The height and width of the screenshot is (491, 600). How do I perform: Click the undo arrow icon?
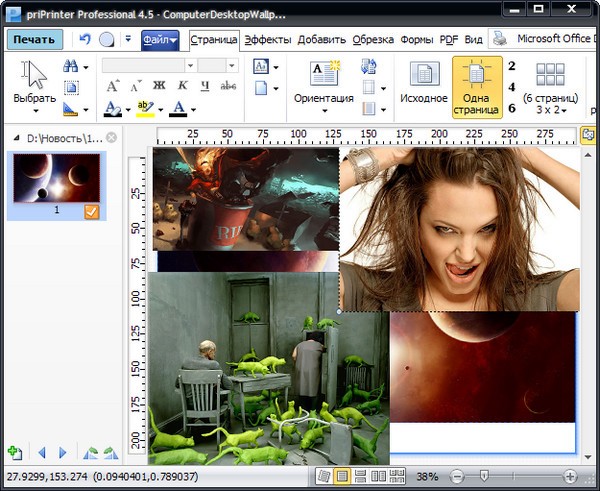(84, 40)
